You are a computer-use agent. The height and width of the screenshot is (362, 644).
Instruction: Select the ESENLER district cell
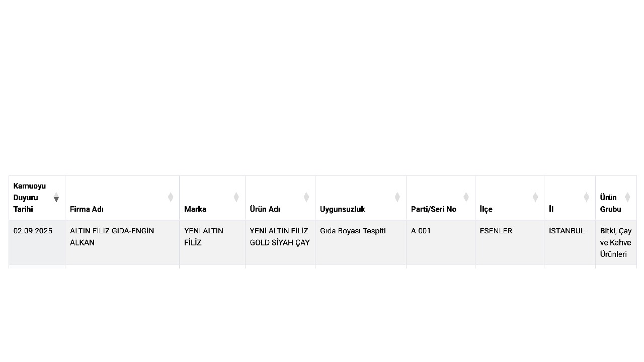[496, 231]
